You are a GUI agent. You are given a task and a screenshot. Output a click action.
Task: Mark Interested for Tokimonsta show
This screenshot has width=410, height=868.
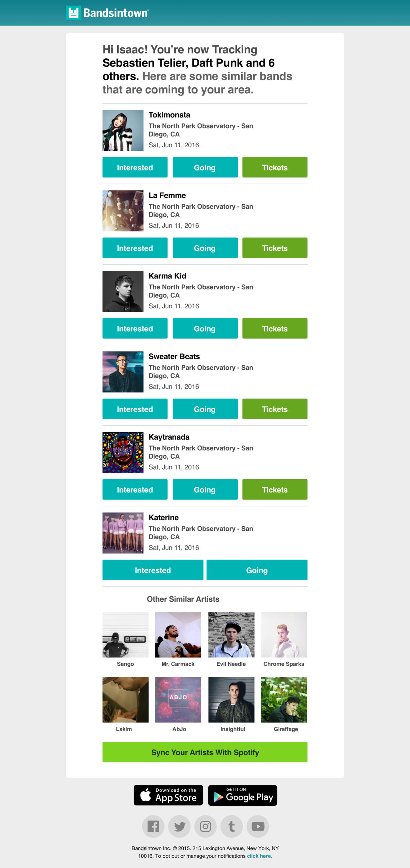135,167
